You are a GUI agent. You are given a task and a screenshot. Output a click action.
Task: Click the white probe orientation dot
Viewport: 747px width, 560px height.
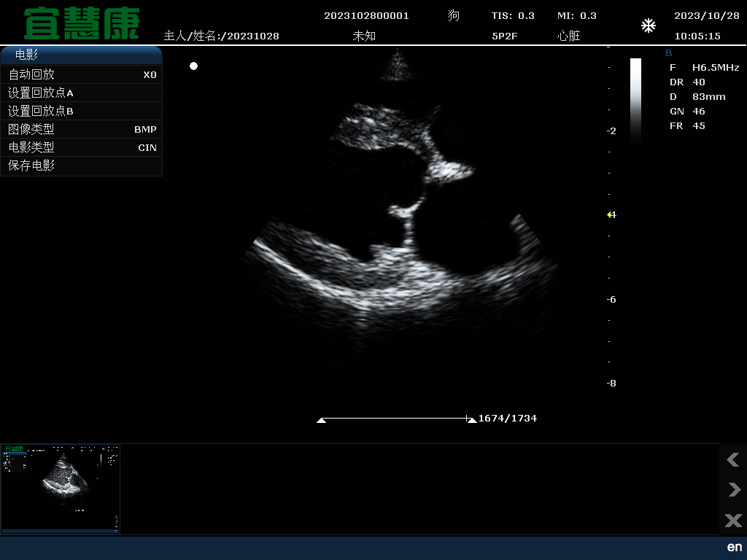point(193,66)
